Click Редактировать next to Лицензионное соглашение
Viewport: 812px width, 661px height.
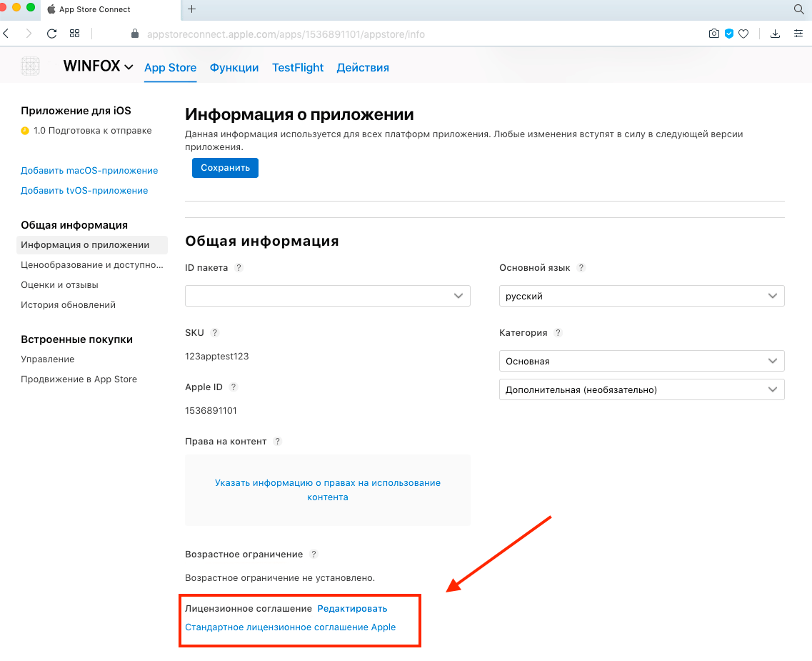click(x=352, y=609)
